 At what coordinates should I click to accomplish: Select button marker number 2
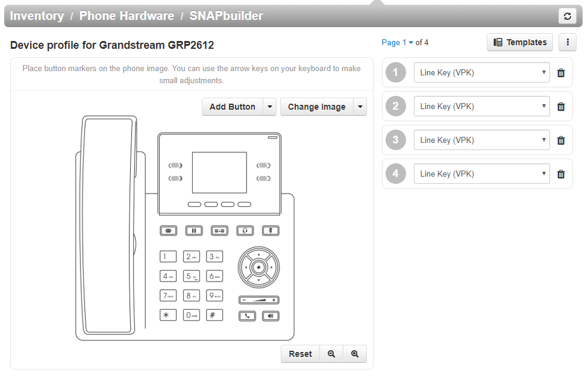pyautogui.click(x=396, y=106)
